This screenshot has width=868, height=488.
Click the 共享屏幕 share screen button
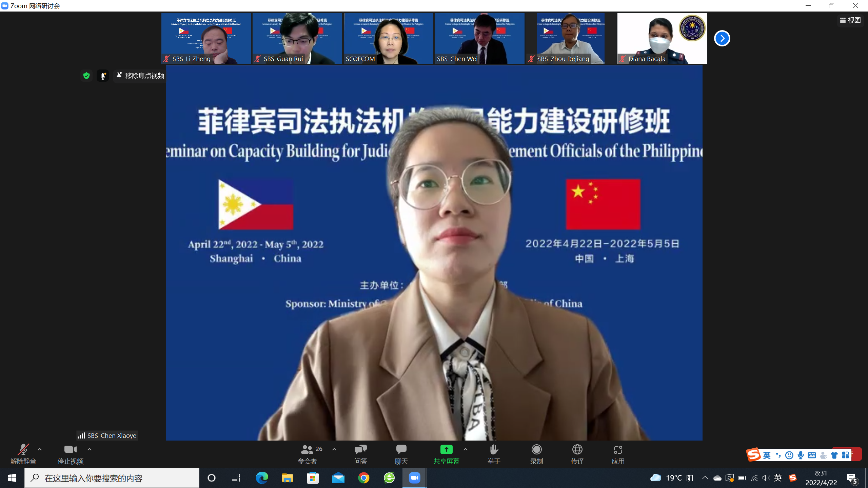tap(446, 454)
